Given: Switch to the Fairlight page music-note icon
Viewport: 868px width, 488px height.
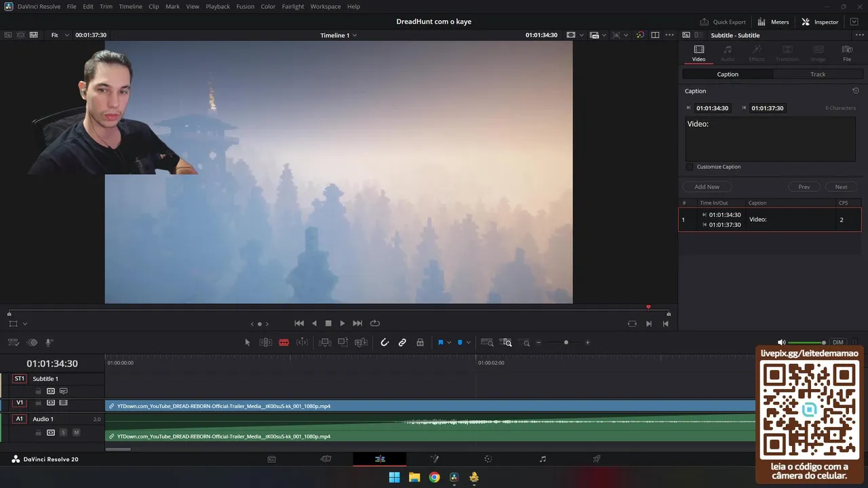Looking at the screenshot, I should pos(542,459).
